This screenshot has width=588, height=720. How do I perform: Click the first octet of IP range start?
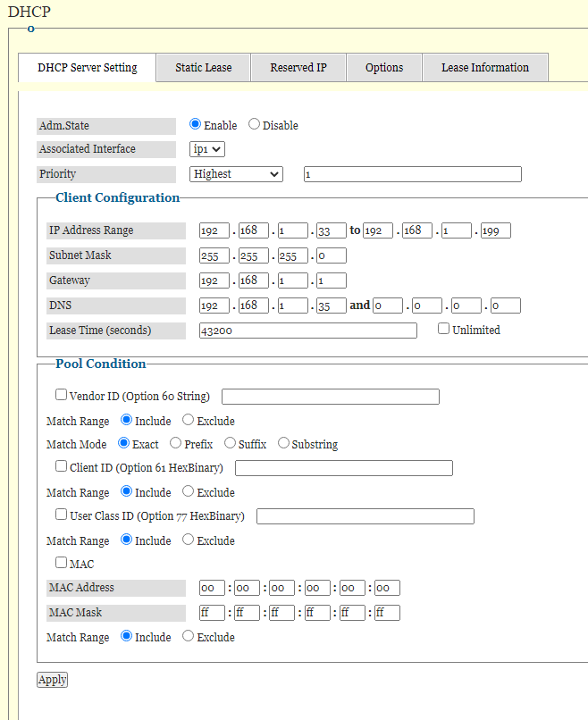click(x=214, y=230)
